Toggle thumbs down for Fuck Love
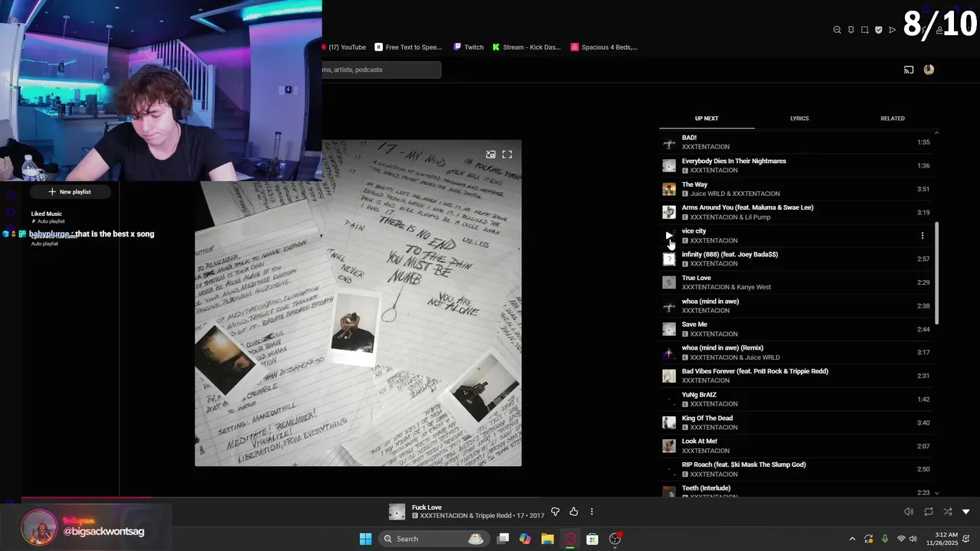The width and height of the screenshot is (980, 551). click(x=555, y=511)
